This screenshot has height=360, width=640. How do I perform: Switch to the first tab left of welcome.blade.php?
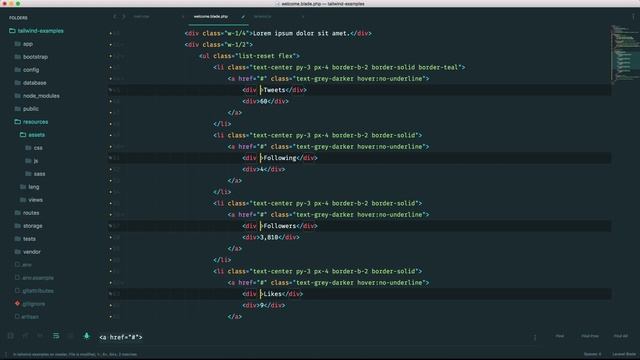141,16
